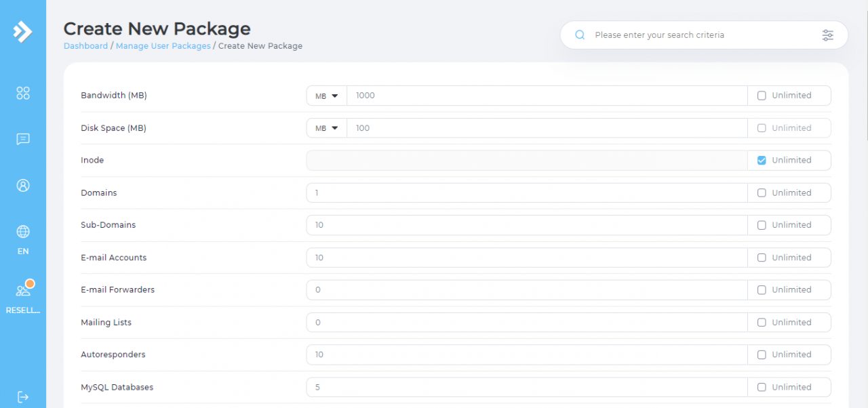Focus the search criteria input box
This screenshot has width=868, height=408.
[x=698, y=35]
